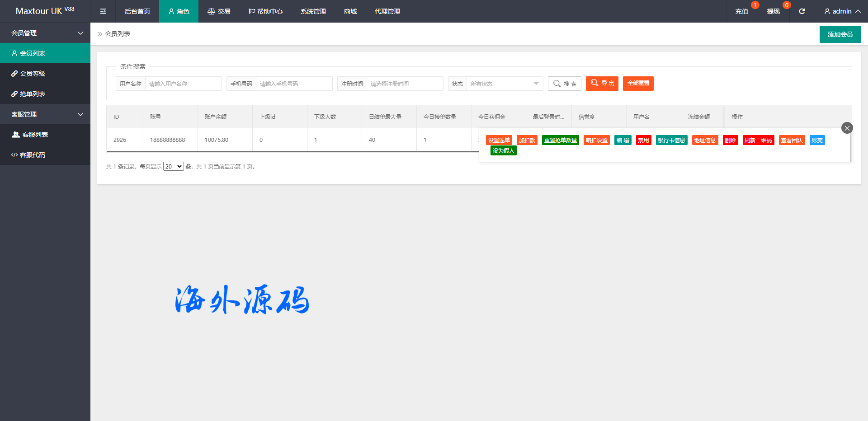Open the 充值 recharge notifications
The height and width of the screenshot is (421, 868).
tap(741, 11)
